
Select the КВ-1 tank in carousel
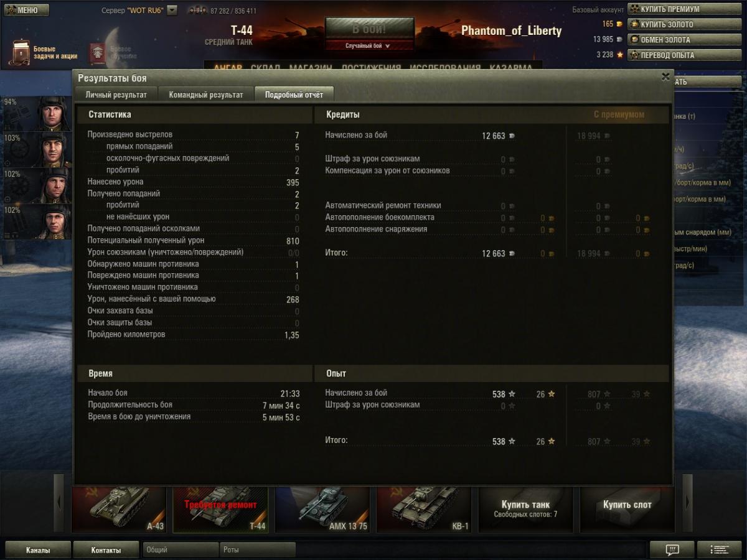tap(424, 509)
